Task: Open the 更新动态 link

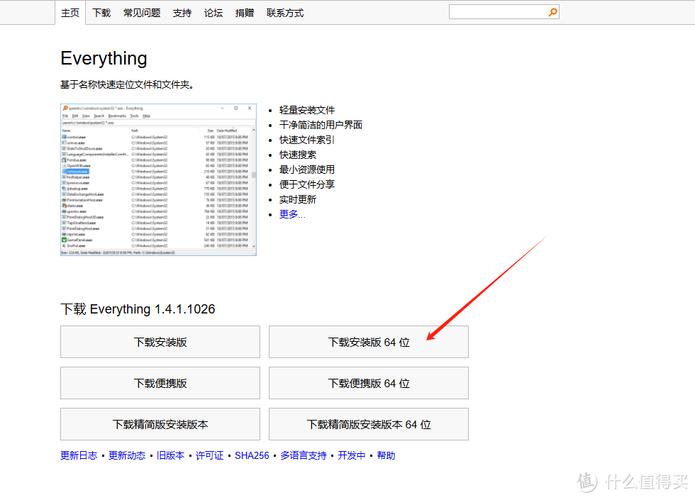Action: 127,455
